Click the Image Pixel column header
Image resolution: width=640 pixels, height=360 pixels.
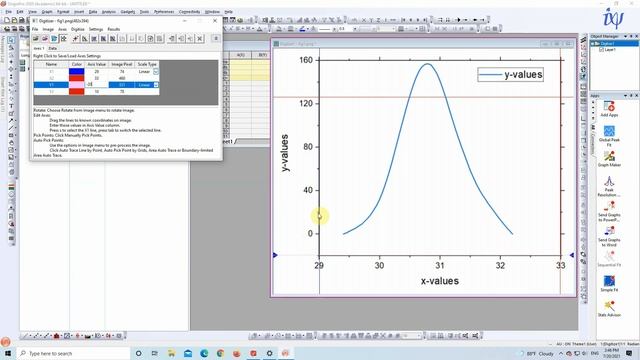(122, 64)
